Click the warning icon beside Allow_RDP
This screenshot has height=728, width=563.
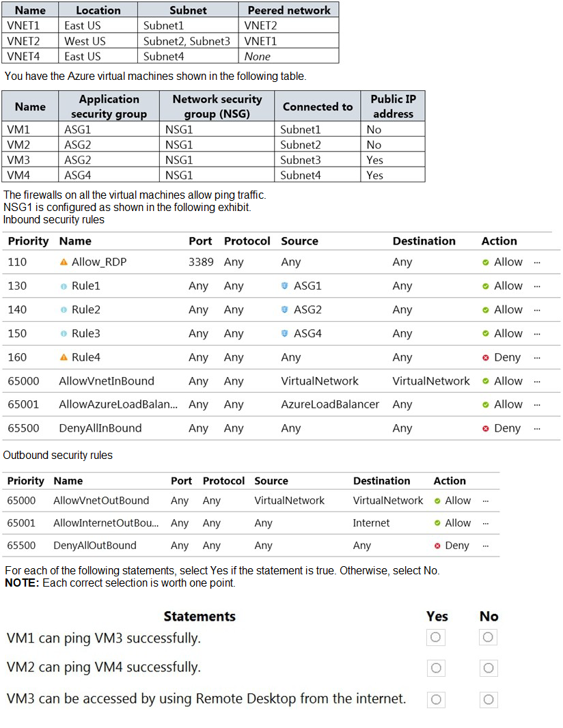(x=64, y=262)
